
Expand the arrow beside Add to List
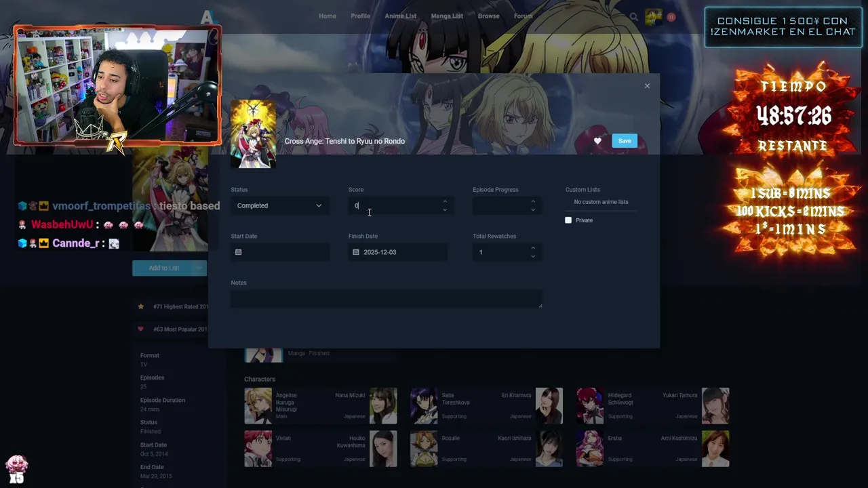pyautogui.click(x=200, y=268)
